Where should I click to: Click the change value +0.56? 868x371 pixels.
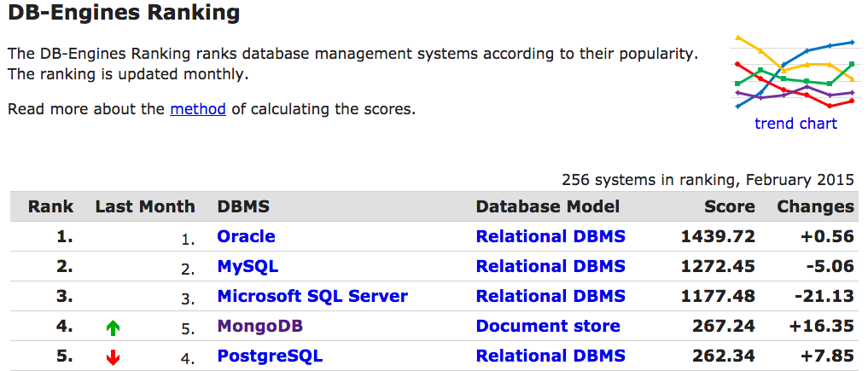pos(827,236)
